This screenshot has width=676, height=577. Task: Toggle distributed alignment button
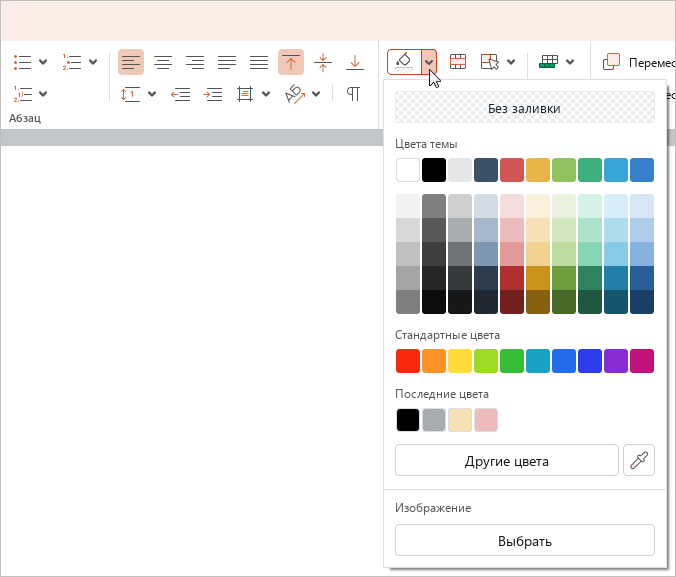(x=259, y=62)
